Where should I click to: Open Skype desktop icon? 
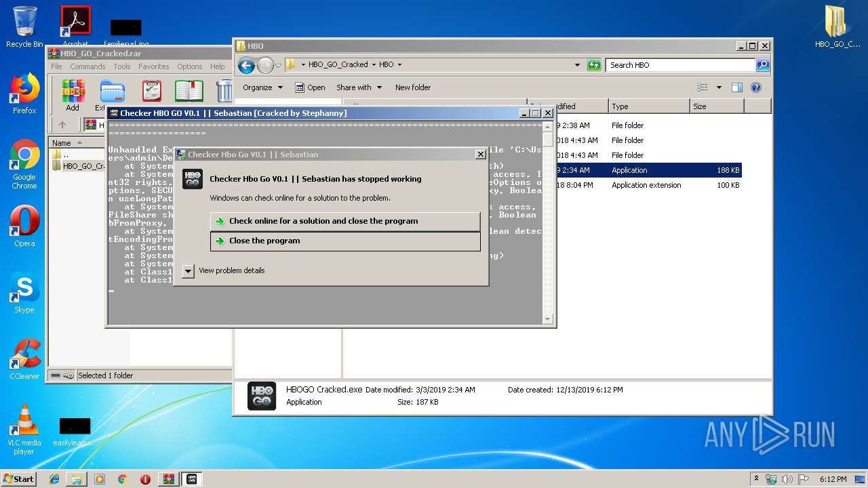click(24, 293)
